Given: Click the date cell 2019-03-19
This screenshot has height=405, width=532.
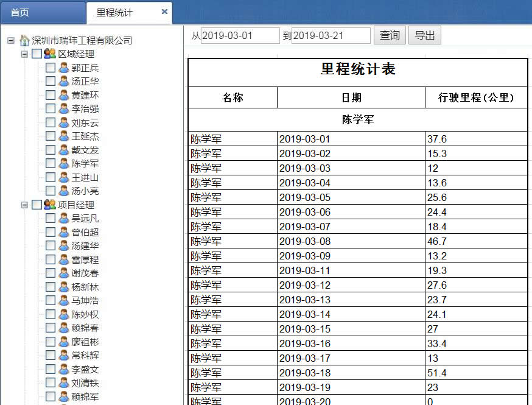Looking at the screenshot, I should point(351,387).
